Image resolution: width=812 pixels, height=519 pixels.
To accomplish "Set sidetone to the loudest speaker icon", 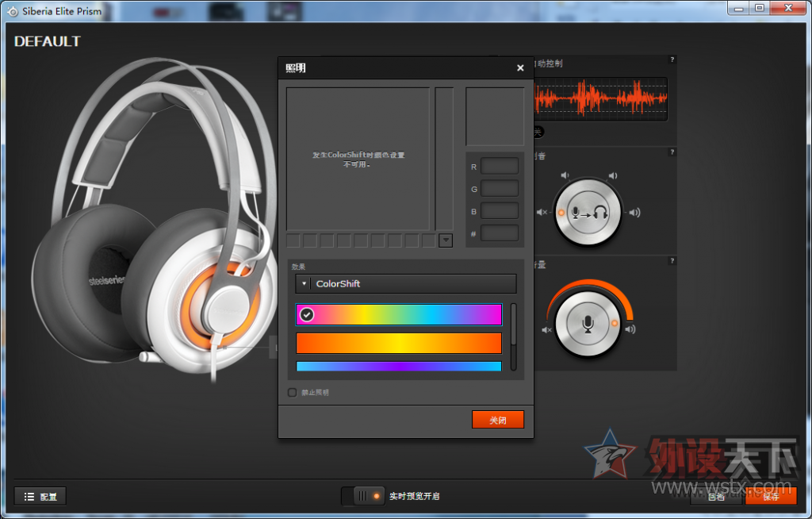I will coord(635,212).
